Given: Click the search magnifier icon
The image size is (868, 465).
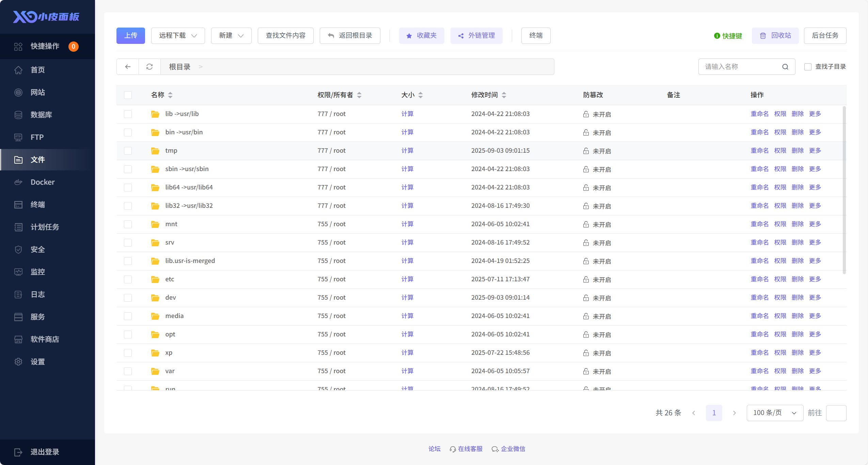Looking at the screenshot, I should tap(785, 67).
